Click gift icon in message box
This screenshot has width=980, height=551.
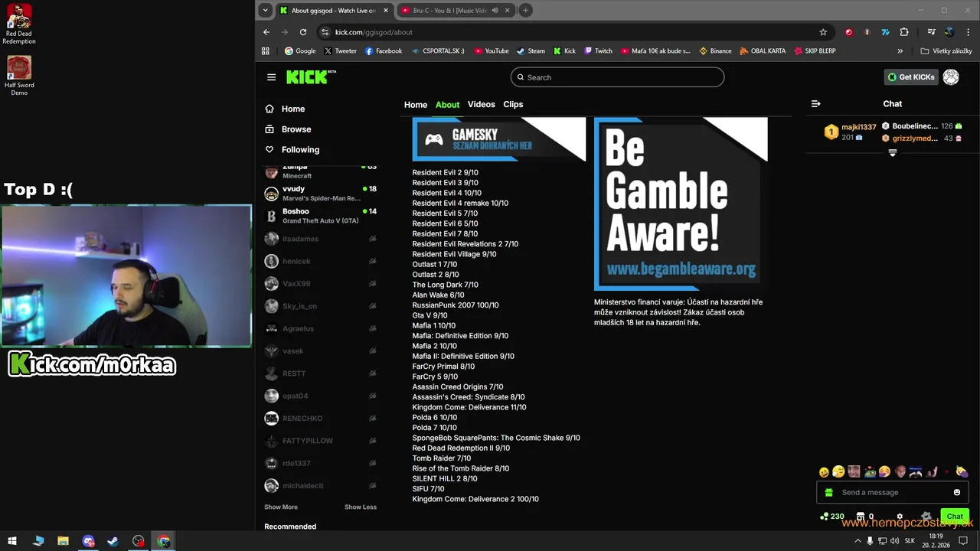click(x=828, y=492)
